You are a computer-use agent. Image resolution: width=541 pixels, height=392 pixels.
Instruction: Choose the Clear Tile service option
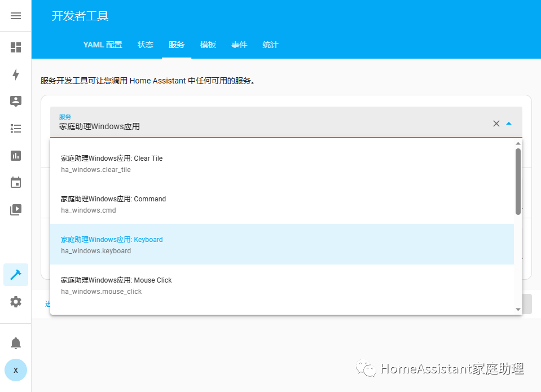tap(282, 164)
